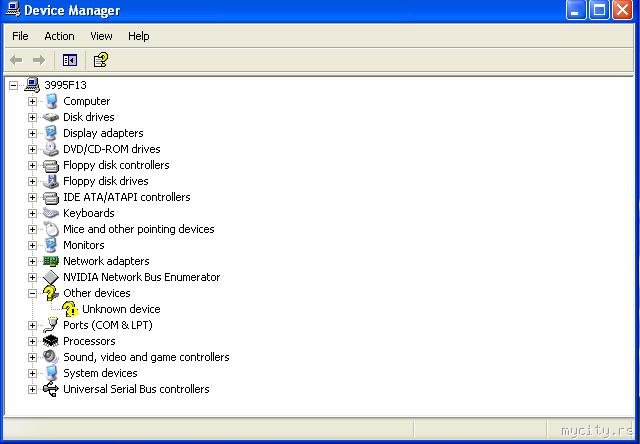The image size is (640, 444).
Task: Collapse the 3995F13 root node
Action: tap(13, 85)
